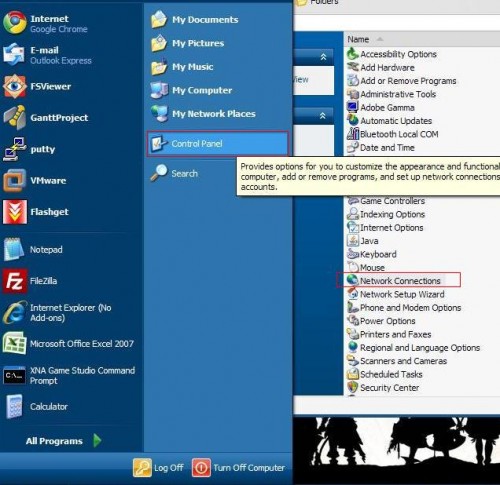The image size is (500, 485).
Task: Expand All Programs green arrow
Action: coord(97,440)
